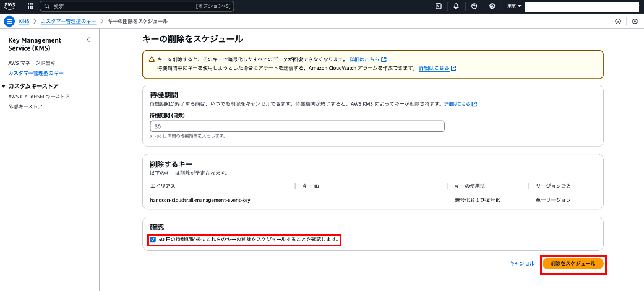Viewport: 644px width, 291px height.
Task: Click the キーの使用法 column header
Action: coord(470,186)
